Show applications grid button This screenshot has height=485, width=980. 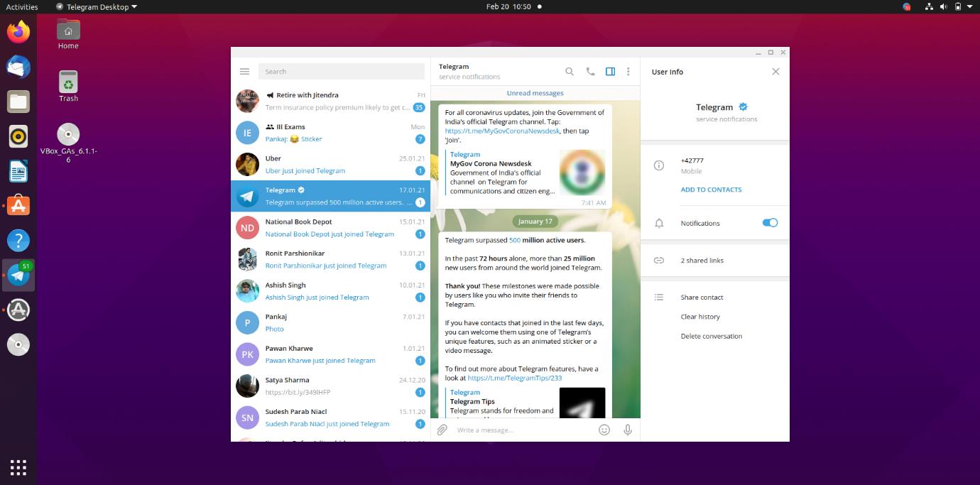(x=18, y=467)
